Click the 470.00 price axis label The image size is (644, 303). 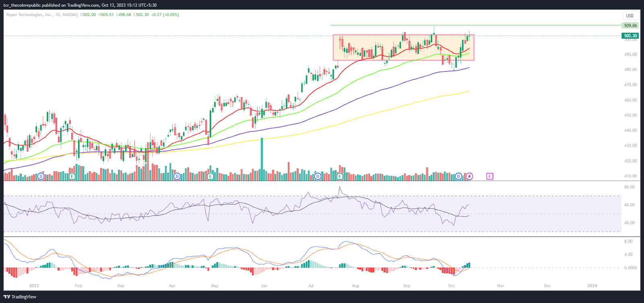pyautogui.click(x=631, y=85)
